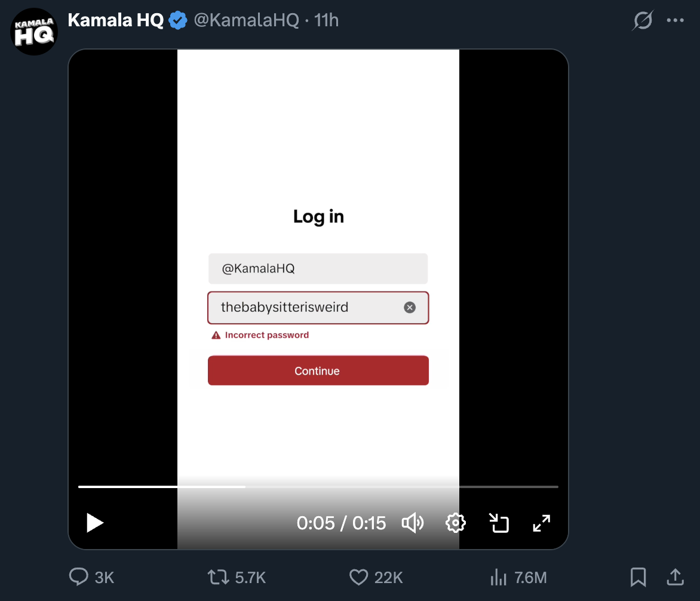Open Kamala HQ profile avatar
Viewport: 700px width, 601px height.
[x=34, y=32]
